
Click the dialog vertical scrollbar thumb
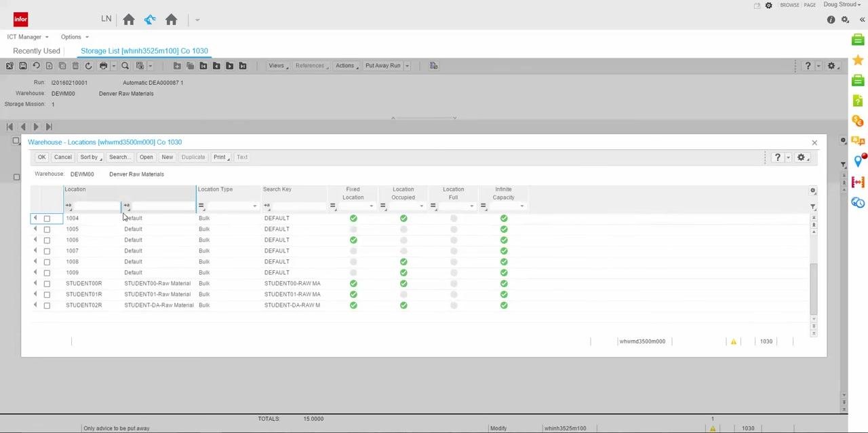(813, 288)
